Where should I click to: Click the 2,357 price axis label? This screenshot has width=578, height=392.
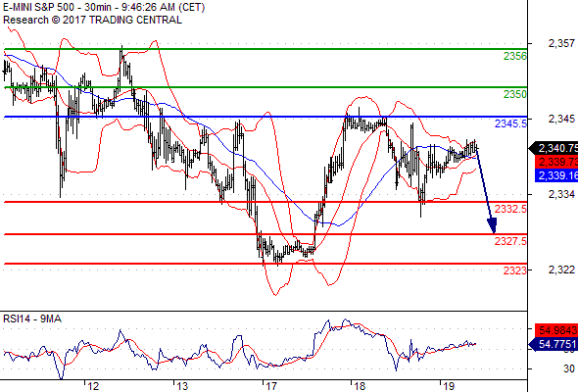coord(561,43)
